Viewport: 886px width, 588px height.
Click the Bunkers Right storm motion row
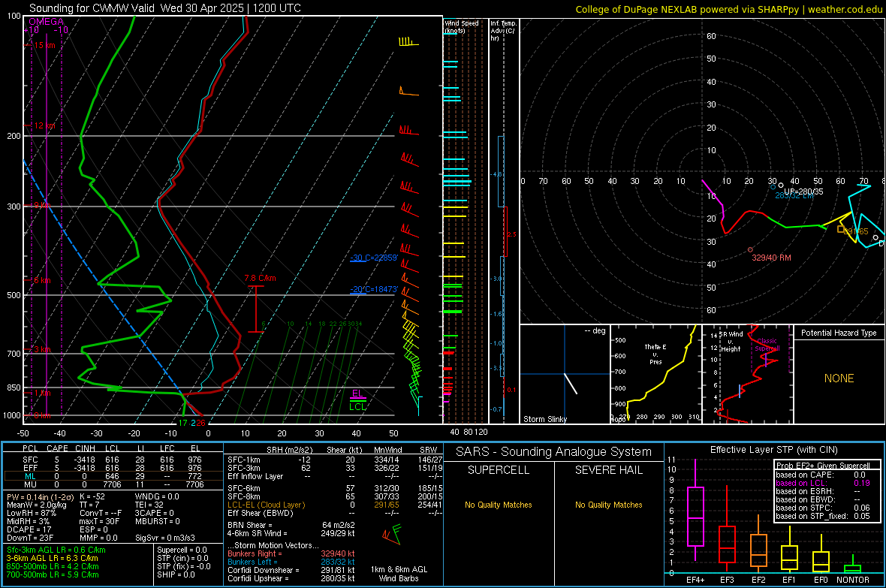(x=291, y=554)
